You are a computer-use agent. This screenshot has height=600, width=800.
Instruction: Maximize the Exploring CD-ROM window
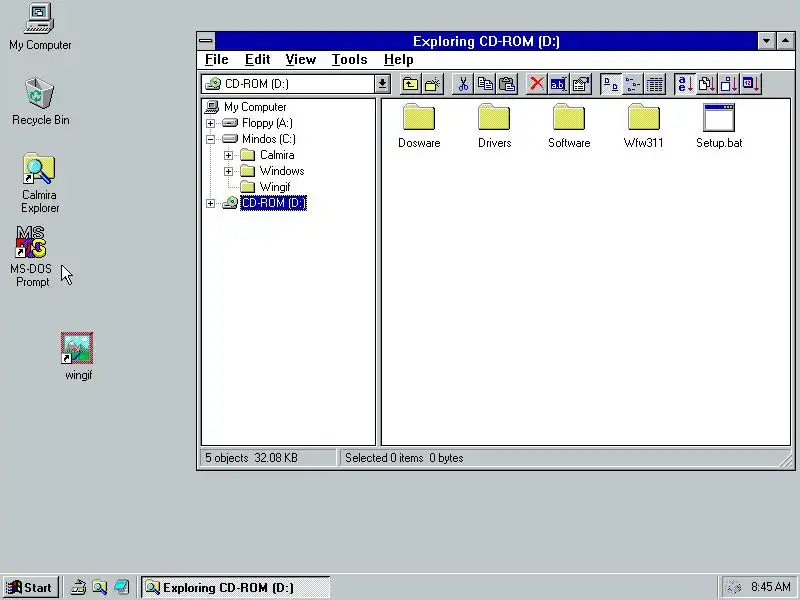click(785, 41)
